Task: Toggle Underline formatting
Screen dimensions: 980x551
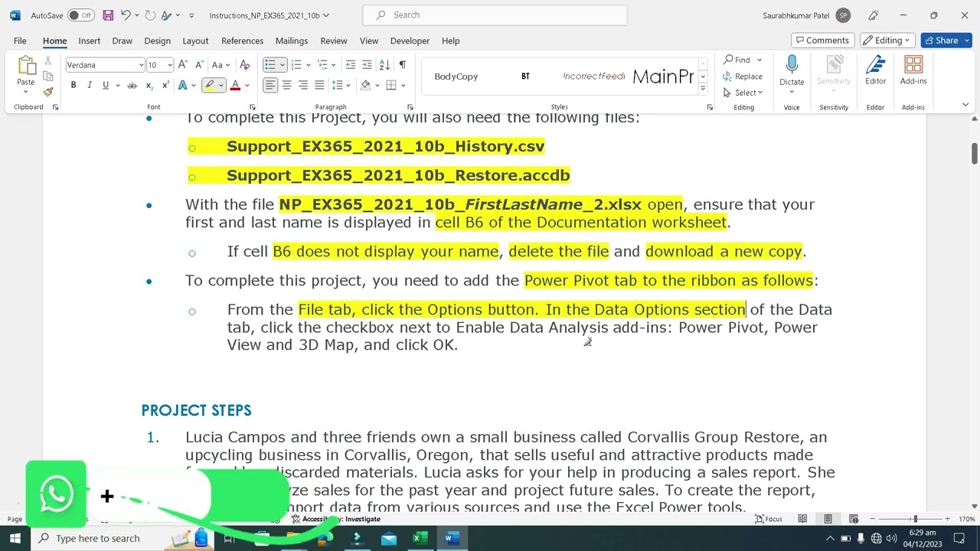Action: coord(106,85)
